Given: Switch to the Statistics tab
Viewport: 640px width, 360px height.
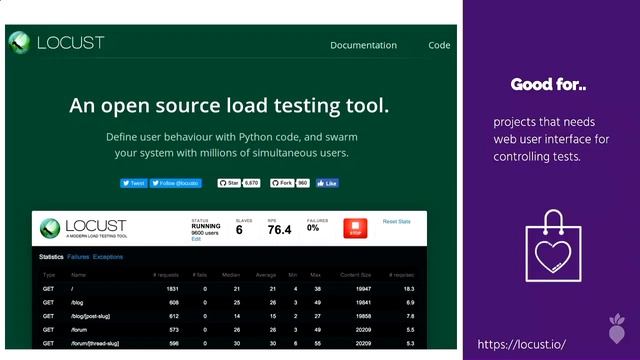Looking at the screenshot, I should coord(51,257).
